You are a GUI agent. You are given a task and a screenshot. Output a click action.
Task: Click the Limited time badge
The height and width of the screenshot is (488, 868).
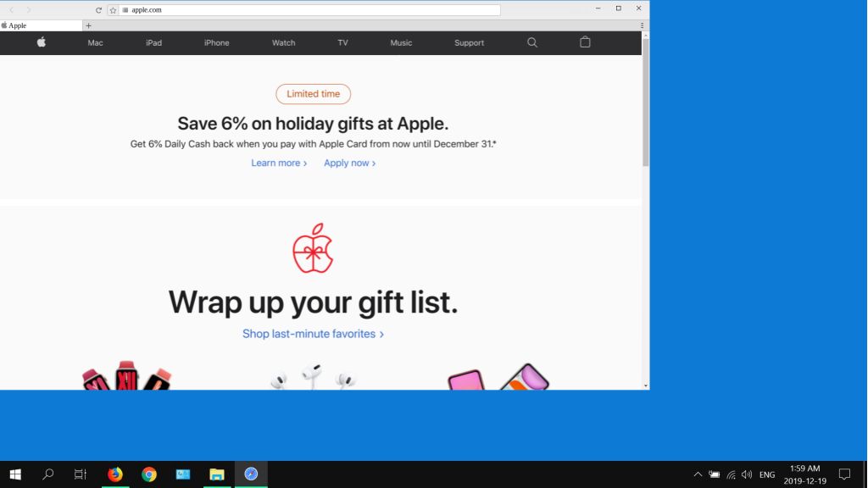[x=314, y=94]
